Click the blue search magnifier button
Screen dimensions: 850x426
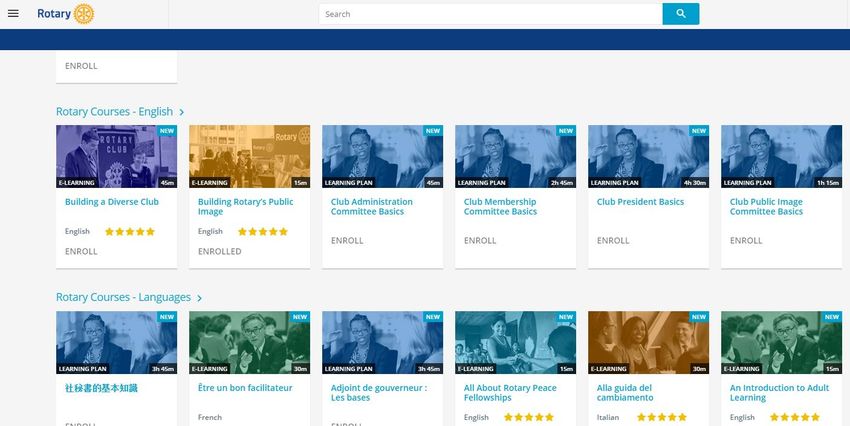(680, 14)
